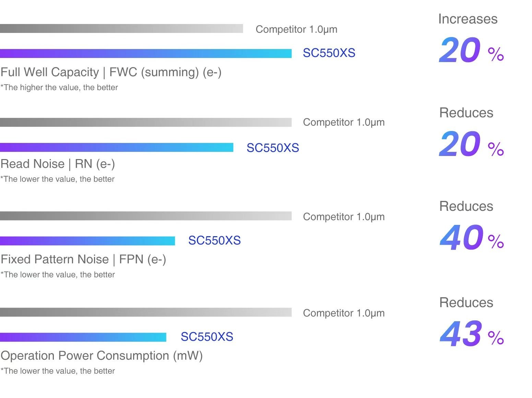Image resolution: width=532 pixels, height=398 pixels.
Task: Click the "Increases" label
Action: [x=468, y=19]
